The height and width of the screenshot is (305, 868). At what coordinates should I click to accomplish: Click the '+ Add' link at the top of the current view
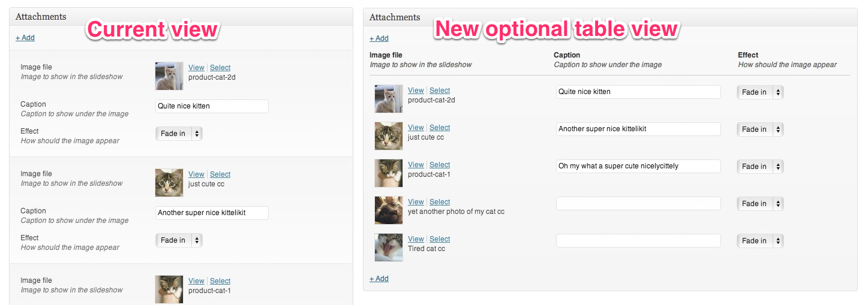pyautogui.click(x=25, y=38)
